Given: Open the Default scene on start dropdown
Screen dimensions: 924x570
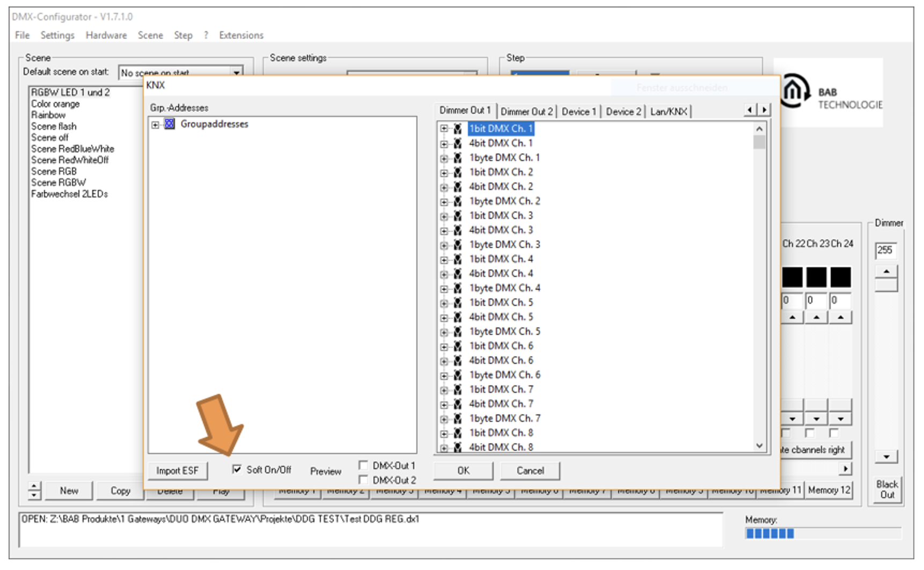Looking at the screenshot, I should [236, 72].
